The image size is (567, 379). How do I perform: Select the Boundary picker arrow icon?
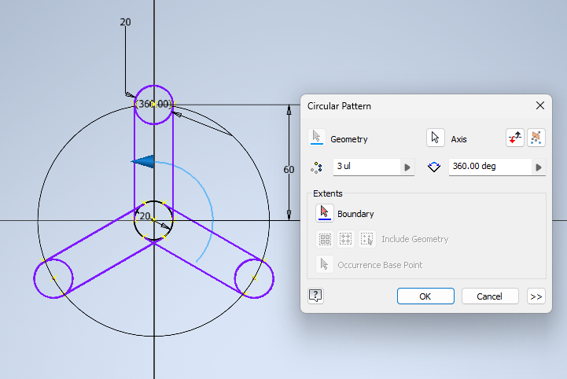click(x=324, y=213)
